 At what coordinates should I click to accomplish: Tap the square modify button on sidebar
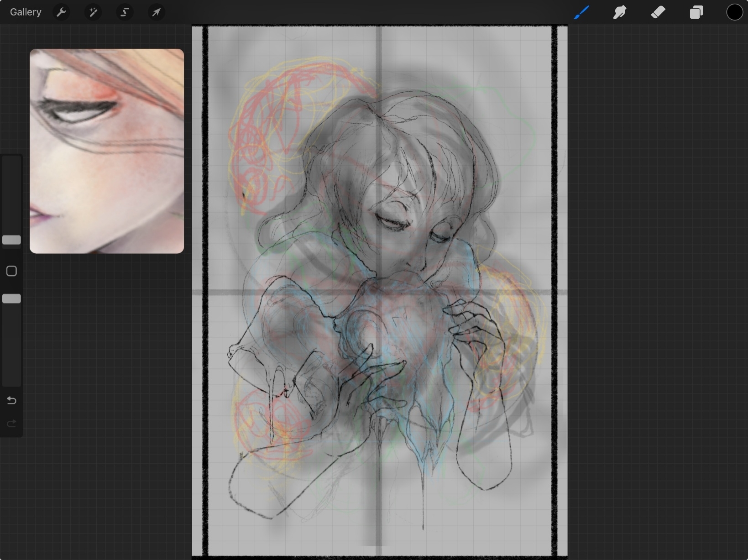click(x=11, y=271)
